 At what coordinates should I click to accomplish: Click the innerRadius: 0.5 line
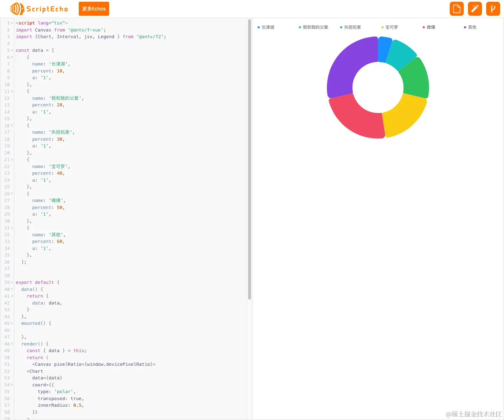[61, 405]
